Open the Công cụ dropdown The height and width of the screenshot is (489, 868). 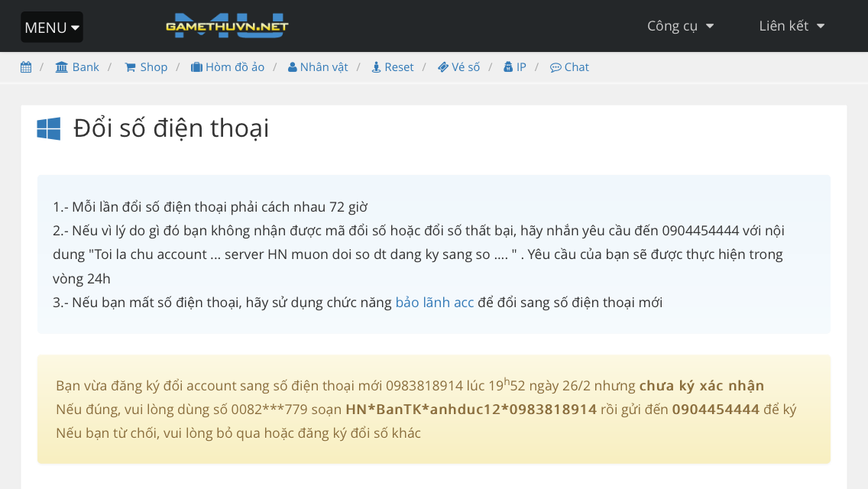(x=679, y=26)
